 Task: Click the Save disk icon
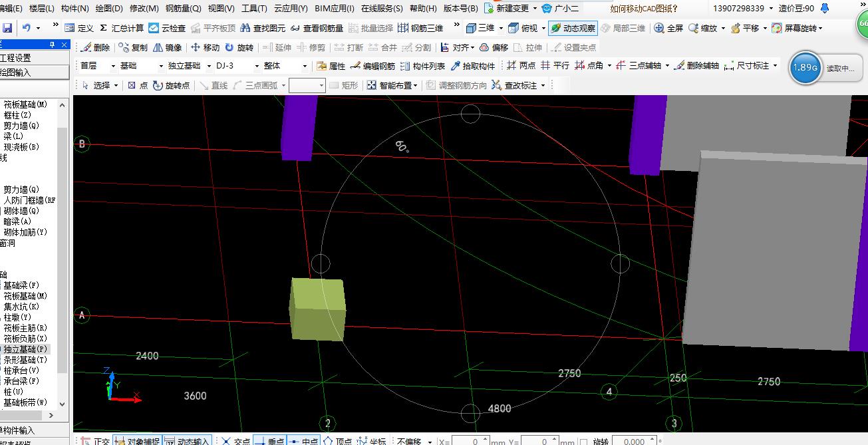[7, 28]
